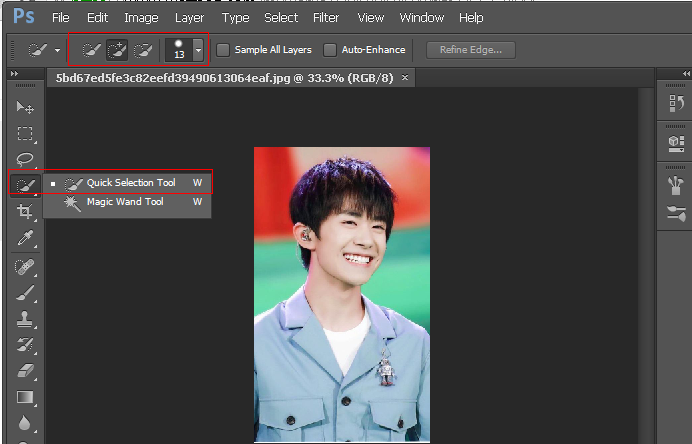Choose Magic Wand Tool from flyout
The image size is (692, 444).
tap(125, 202)
